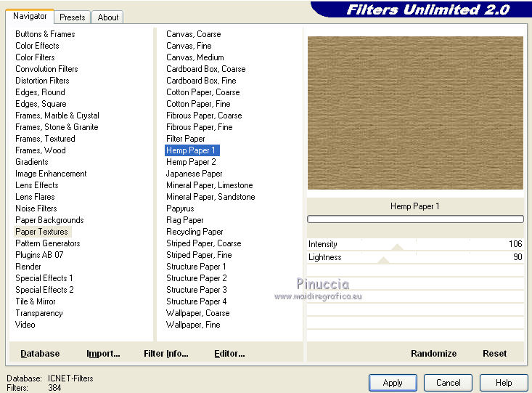Click the Hemp Paper 1 preview image
Screen dimensions: 532x393
pyautogui.click(x=415, y=113)
